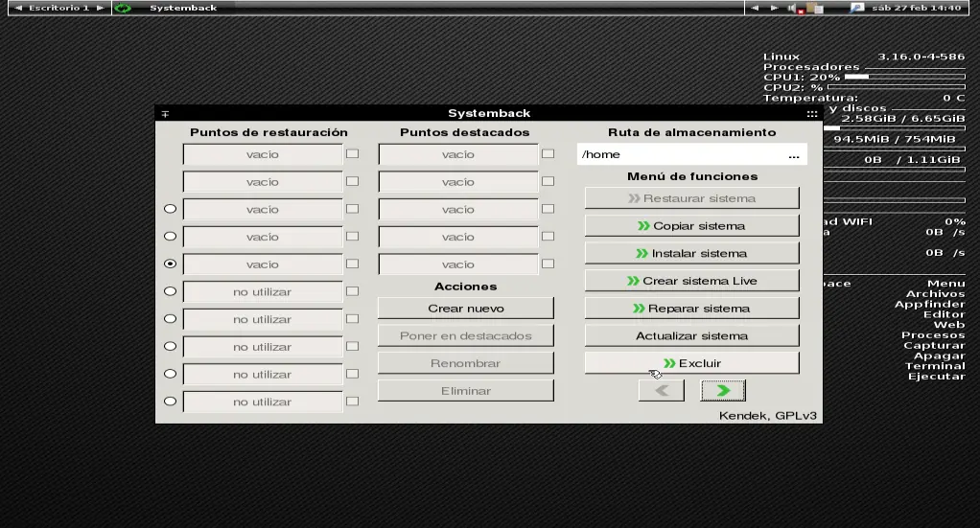The width and height of the screenshot is (980, 528).
Task: Click 'Web' in the desktop shortcut list
Action: click(x=949, y=325)
